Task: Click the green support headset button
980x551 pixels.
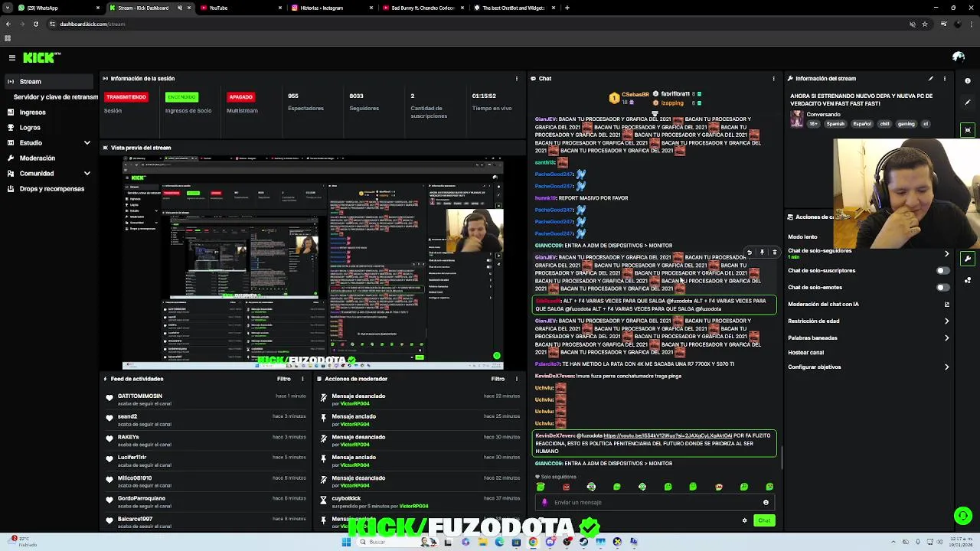Action: [963, 516]
